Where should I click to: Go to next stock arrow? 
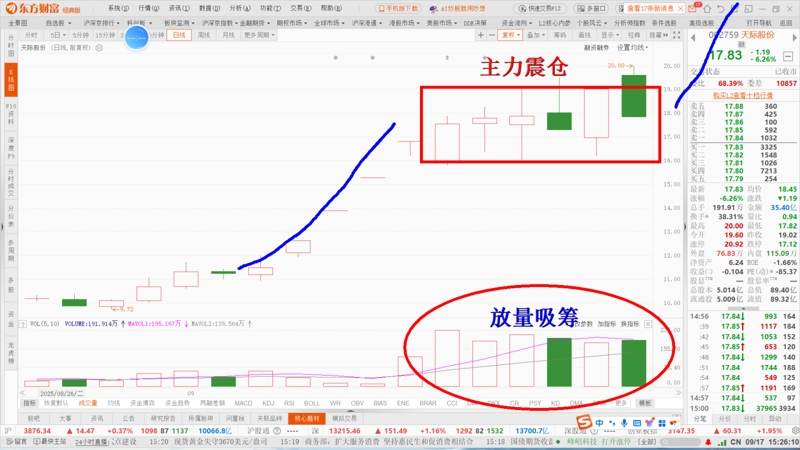pyautogui.click(x=794, y=37)
